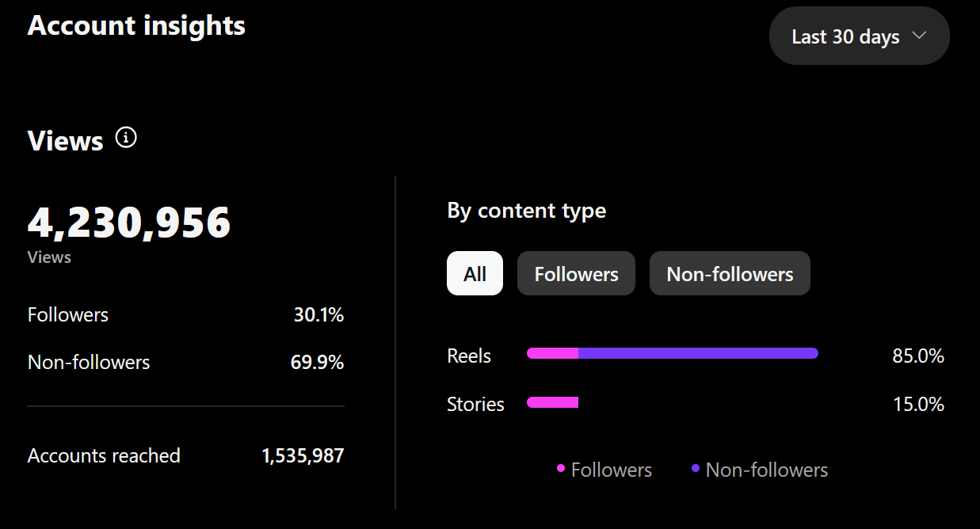Click the Stories pink bar
The height and width of the screenshot is (529, 980).
click(553, 402)
